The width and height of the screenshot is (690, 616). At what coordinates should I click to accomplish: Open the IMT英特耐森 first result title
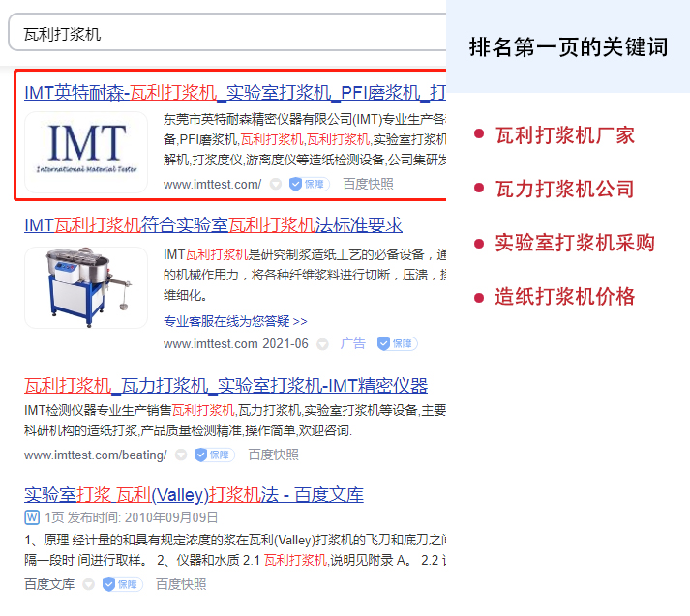point(234,93)
